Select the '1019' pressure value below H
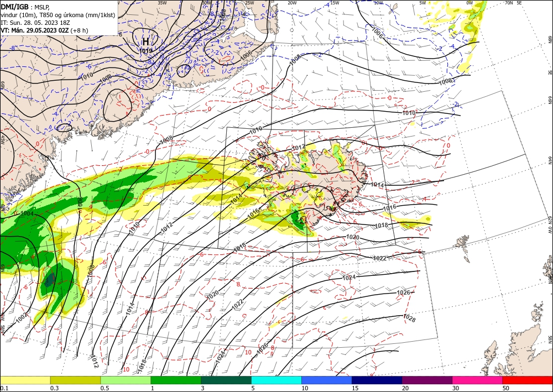553x392 pixels. (145, 51)
